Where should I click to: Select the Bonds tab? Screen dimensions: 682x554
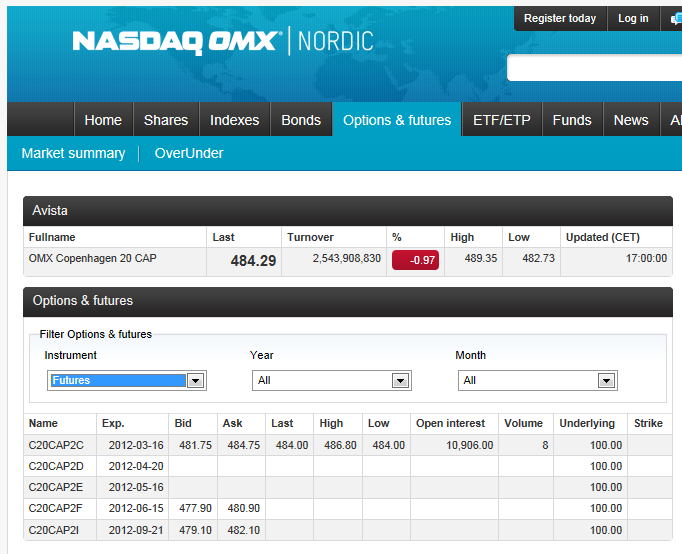pyautogui.click(x=301, y=120)
